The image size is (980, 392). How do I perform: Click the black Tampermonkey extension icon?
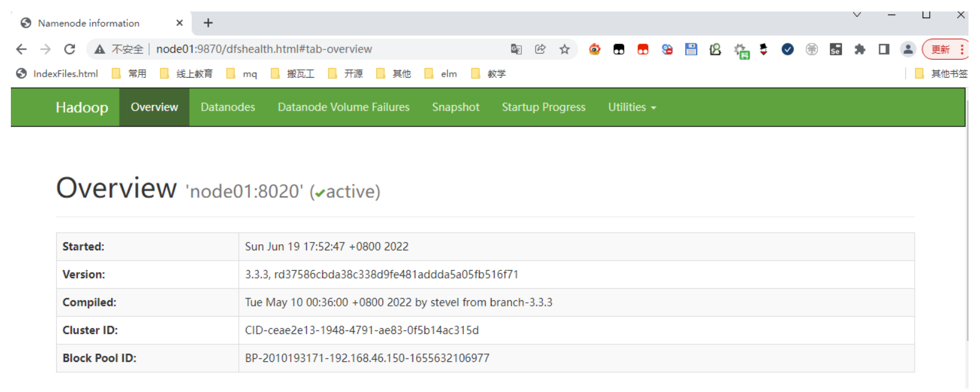(x=619, y=49)
